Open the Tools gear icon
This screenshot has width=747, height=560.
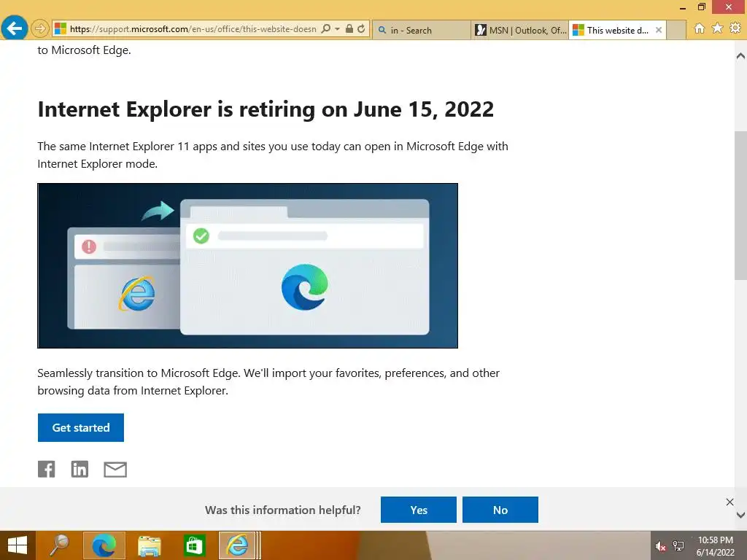[x=735, y=28]
